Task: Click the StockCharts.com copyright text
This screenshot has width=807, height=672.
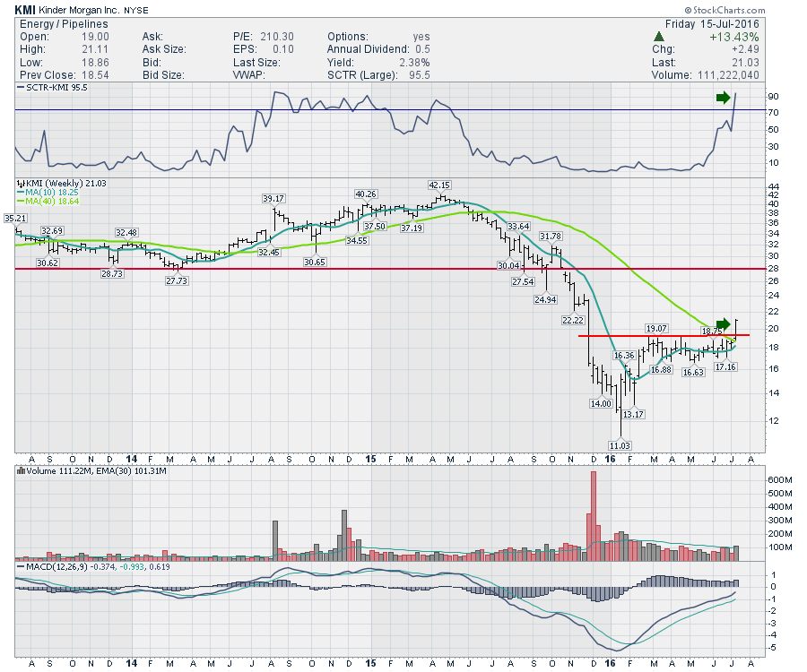Action: (725, 10)
